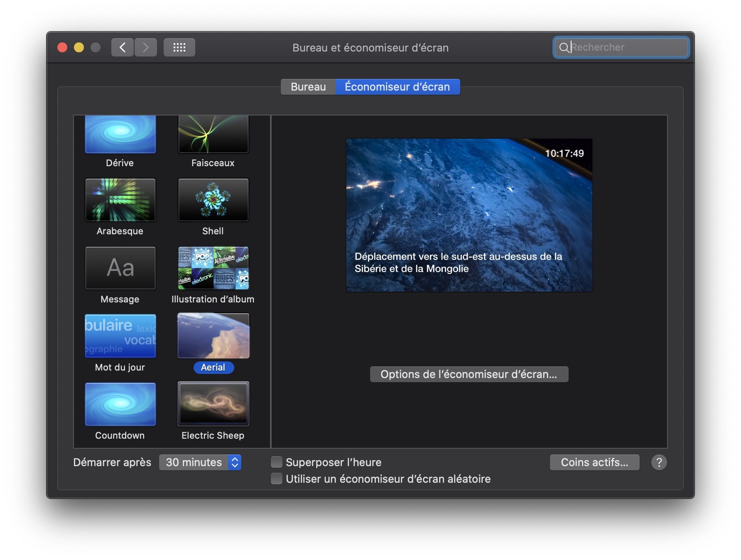Enable Utiliser un économiseur d'écran aléatoire checkbox
This screenshot has width=741, height=560.
coord(277,479)
